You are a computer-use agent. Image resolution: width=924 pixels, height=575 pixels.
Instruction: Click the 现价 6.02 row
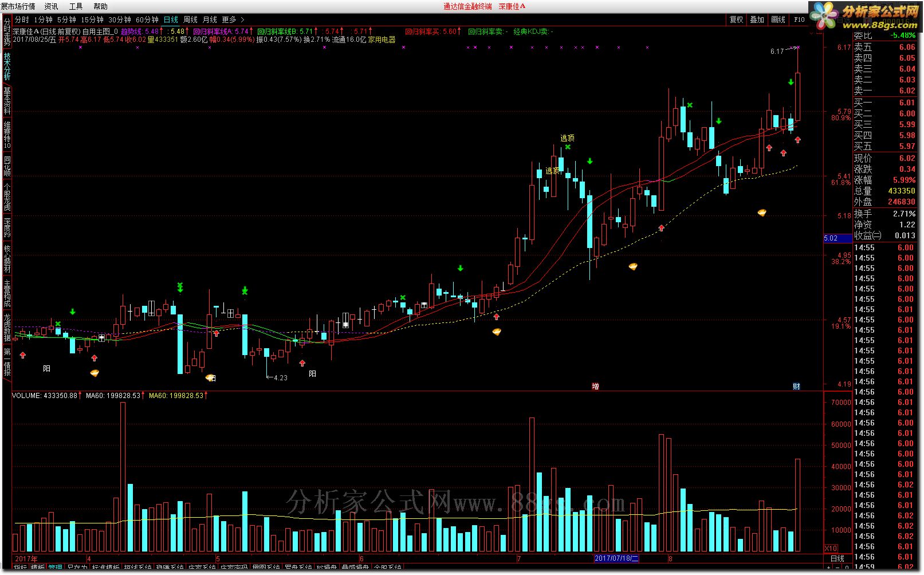coord(886,158)
